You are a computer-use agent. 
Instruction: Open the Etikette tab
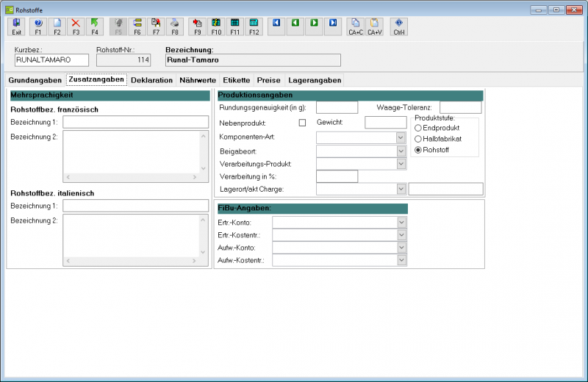(236, 80)
